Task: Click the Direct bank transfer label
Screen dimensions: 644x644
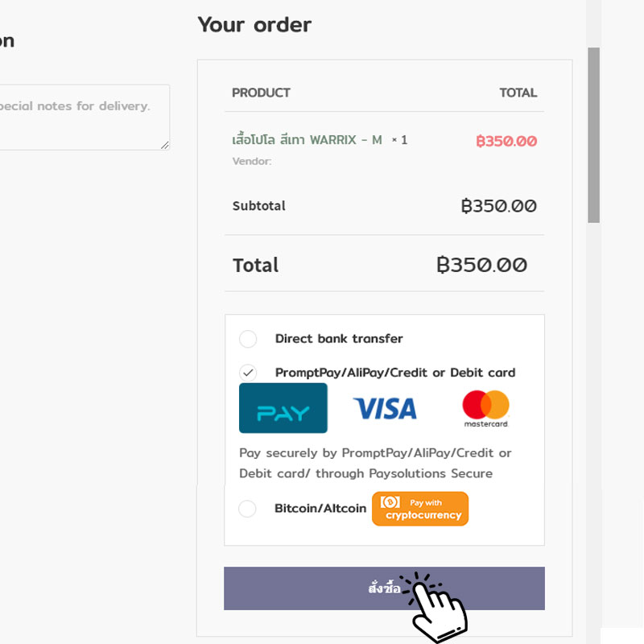Action: 339,339
